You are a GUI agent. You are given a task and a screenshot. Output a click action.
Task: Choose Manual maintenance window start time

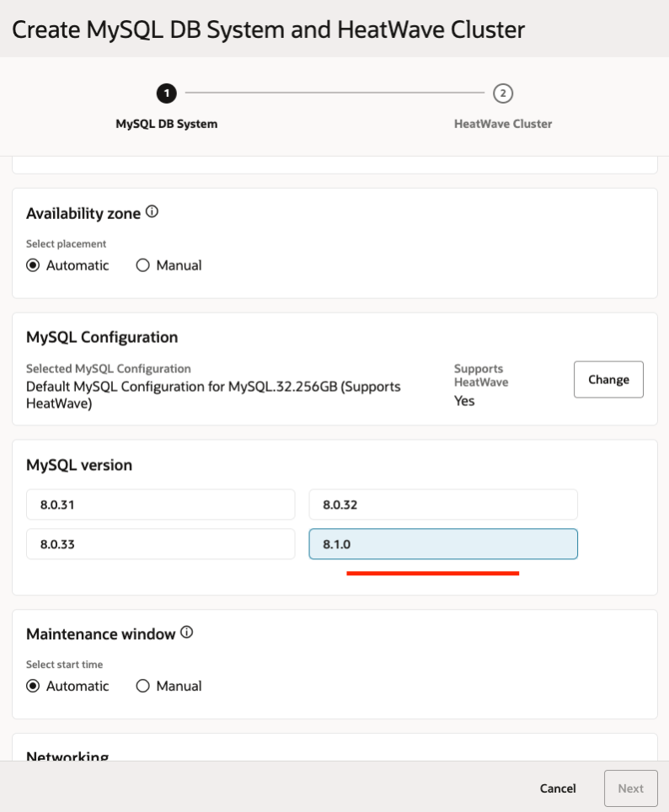pyautogui.click(x=142, y=686)
